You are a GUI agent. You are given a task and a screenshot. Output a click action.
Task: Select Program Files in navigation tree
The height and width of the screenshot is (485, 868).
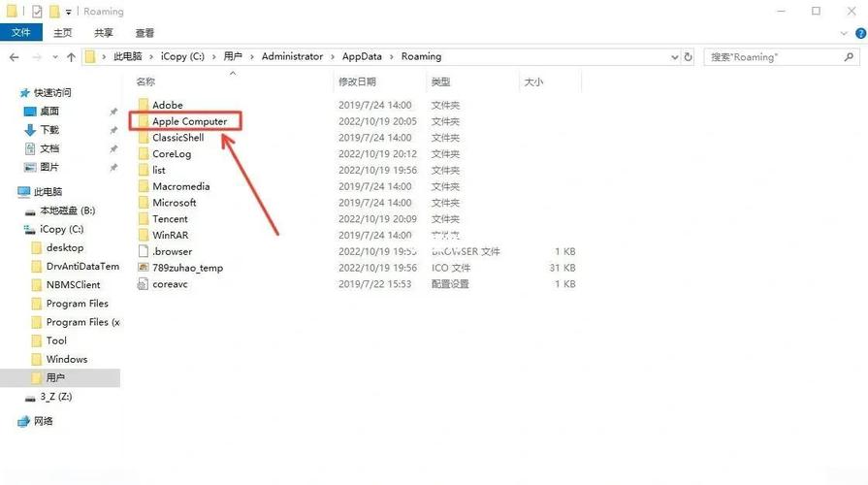[x=77, y=304]
